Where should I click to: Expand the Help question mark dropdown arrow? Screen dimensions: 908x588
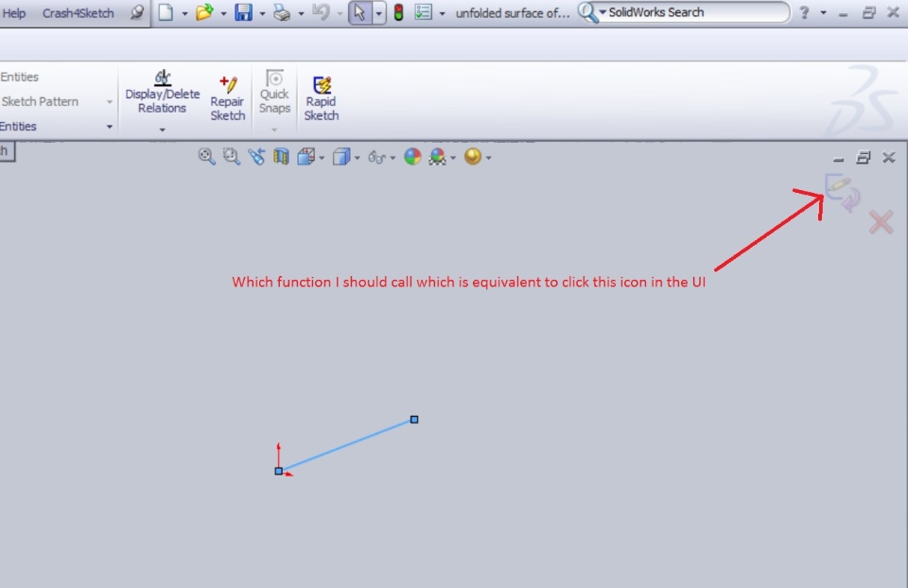(x=823, y=12)
